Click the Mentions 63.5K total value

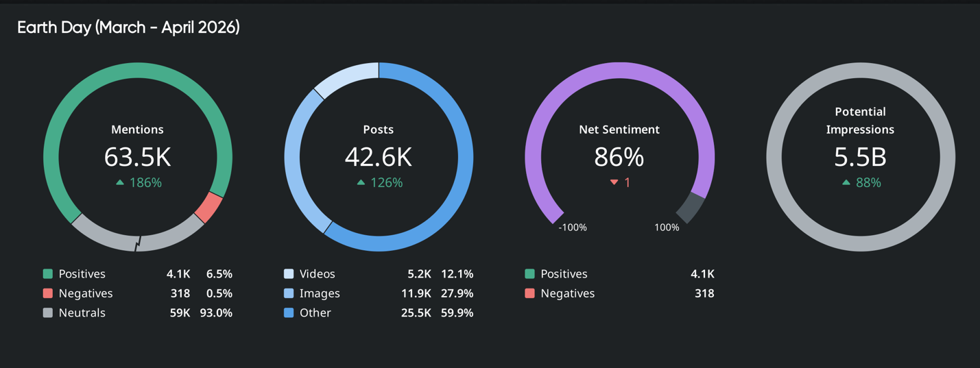point(137,157)
